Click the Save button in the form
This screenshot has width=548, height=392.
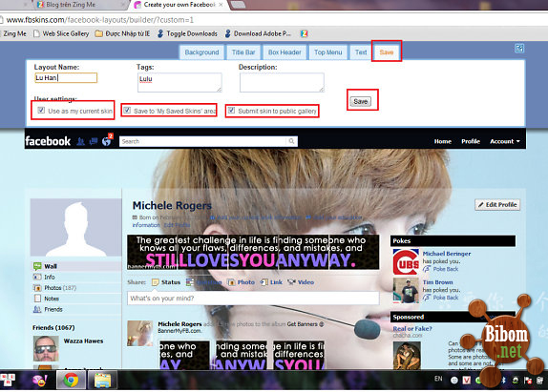pos(361,102)
